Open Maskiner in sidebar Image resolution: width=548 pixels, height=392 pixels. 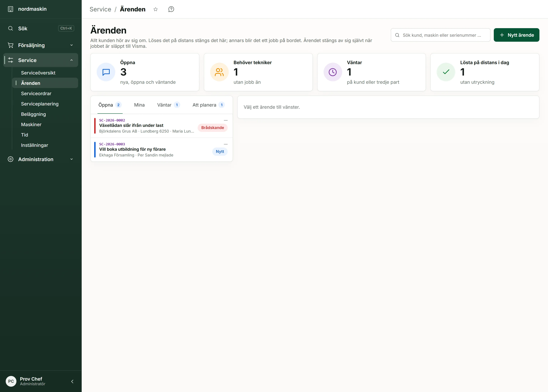[x=45, y=125]
